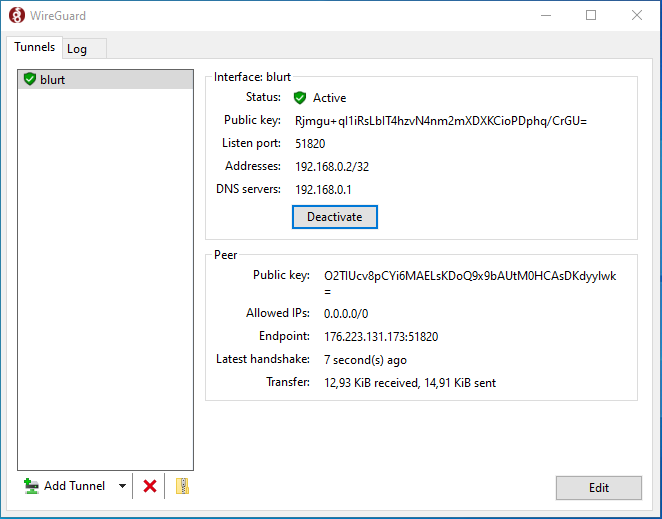Click the Peer group heading

click(225, 255)
